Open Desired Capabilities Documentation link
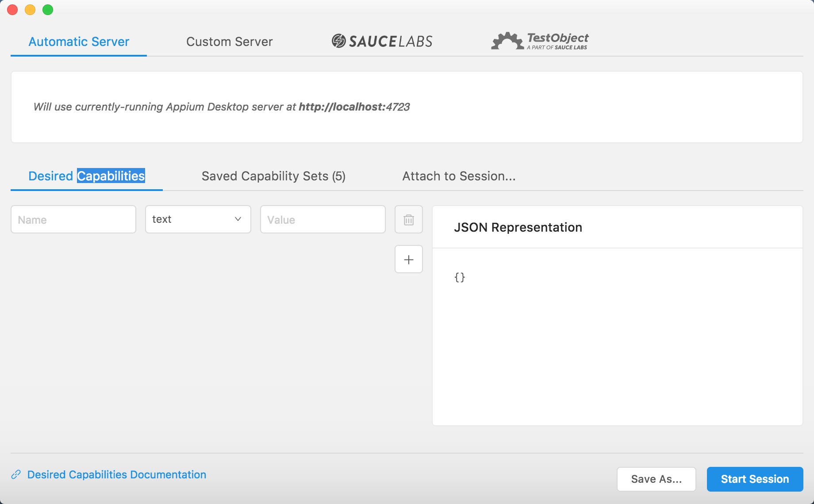Viewport: 814px width, 504px height. (x=117, y=474)
